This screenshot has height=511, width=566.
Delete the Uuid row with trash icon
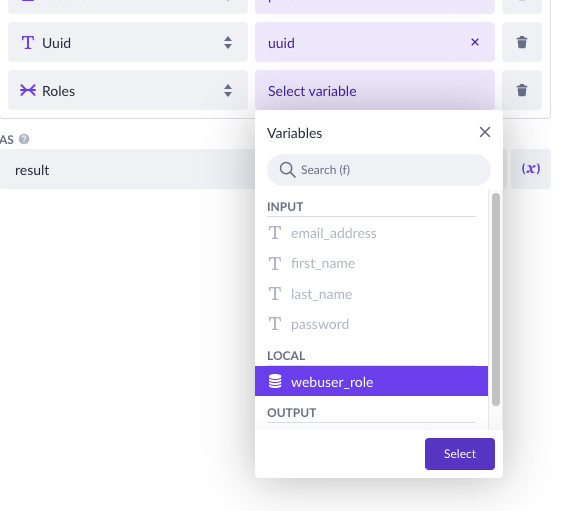click(x=522, y=42)
